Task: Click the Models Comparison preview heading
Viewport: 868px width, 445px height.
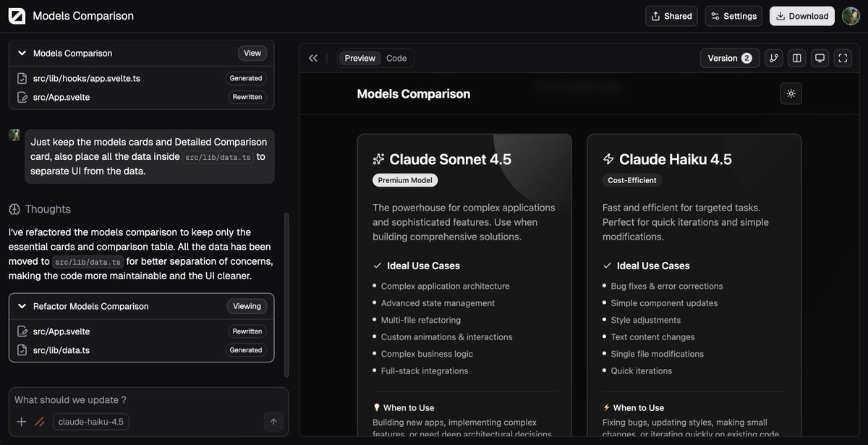Action: (x=414, y=93)
